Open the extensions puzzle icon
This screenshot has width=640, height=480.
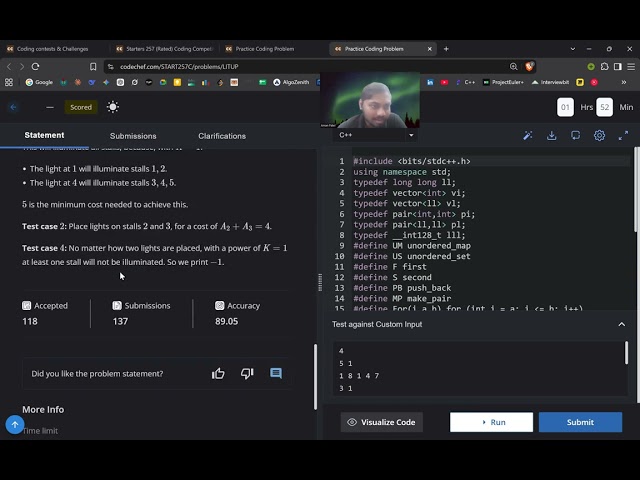pyautogui.click(x=604, y=67)
